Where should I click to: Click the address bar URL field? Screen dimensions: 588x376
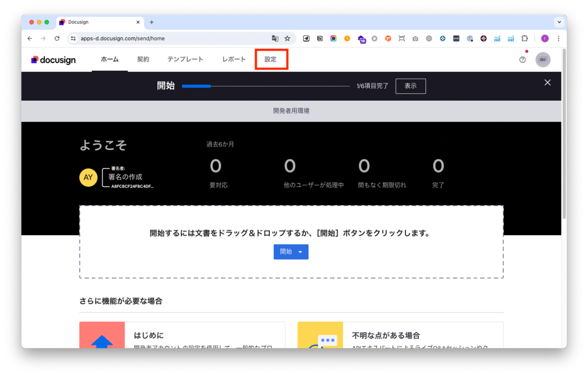[x=172, y=39]
